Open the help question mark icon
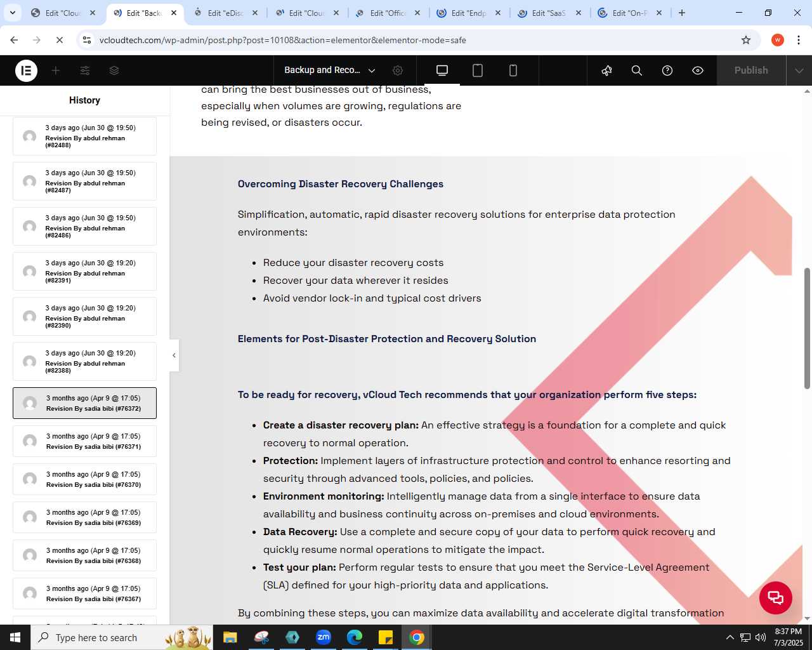This screenshot has width=812, height=650. 667,70
